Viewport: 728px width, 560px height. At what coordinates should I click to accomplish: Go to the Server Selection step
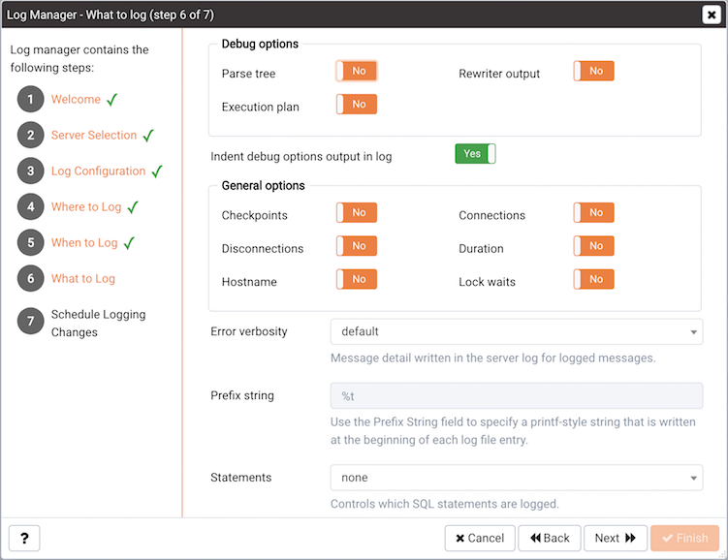click(x=94, y=135)
